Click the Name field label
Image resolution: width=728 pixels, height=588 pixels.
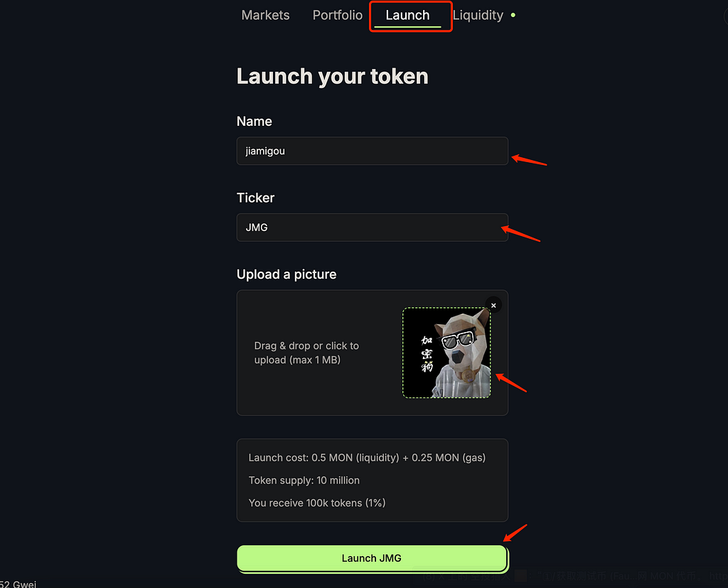[254, 121]
